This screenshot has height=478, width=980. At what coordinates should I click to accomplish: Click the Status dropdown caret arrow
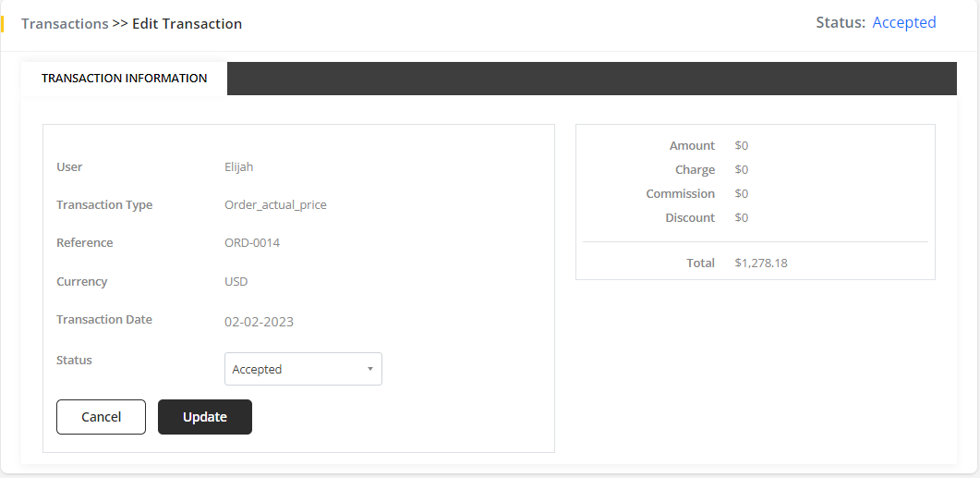click(369, 369)
